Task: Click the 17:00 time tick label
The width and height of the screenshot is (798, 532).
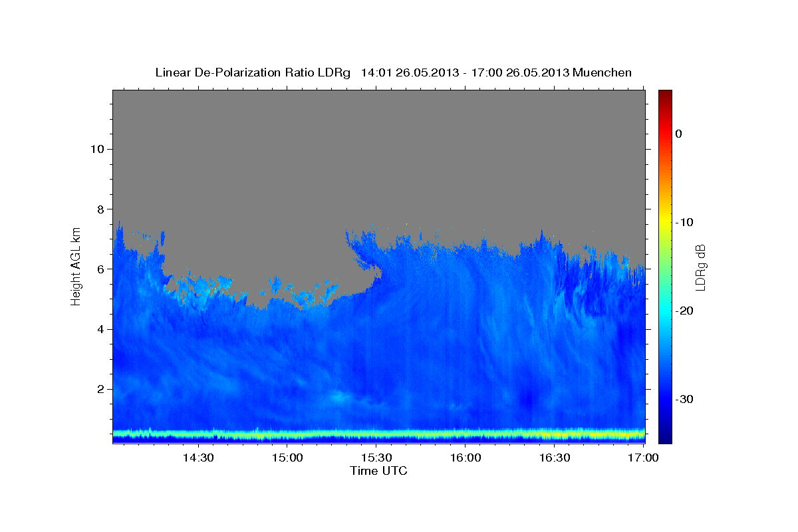Action: click(643, 458)
